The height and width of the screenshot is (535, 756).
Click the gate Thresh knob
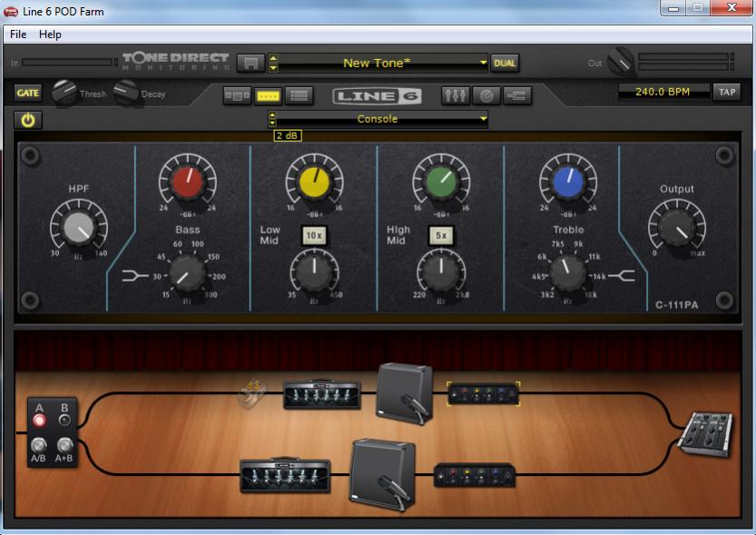(x=64, y=93)
